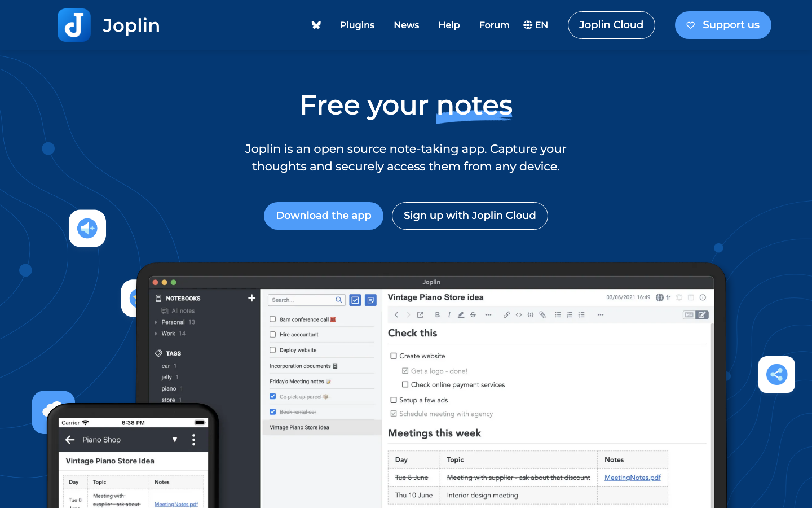Uncheck the Book rental car to-do
Viewport: 812px width, 508px height.
tap(272, 411)
